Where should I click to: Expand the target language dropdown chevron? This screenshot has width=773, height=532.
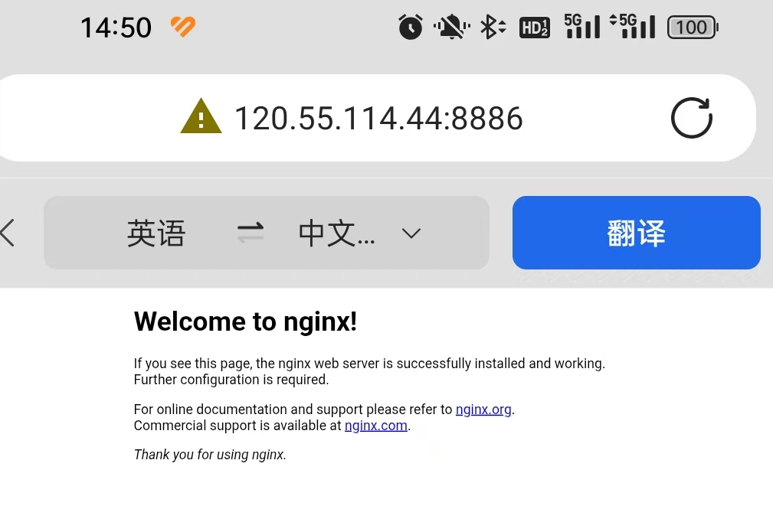411,233
